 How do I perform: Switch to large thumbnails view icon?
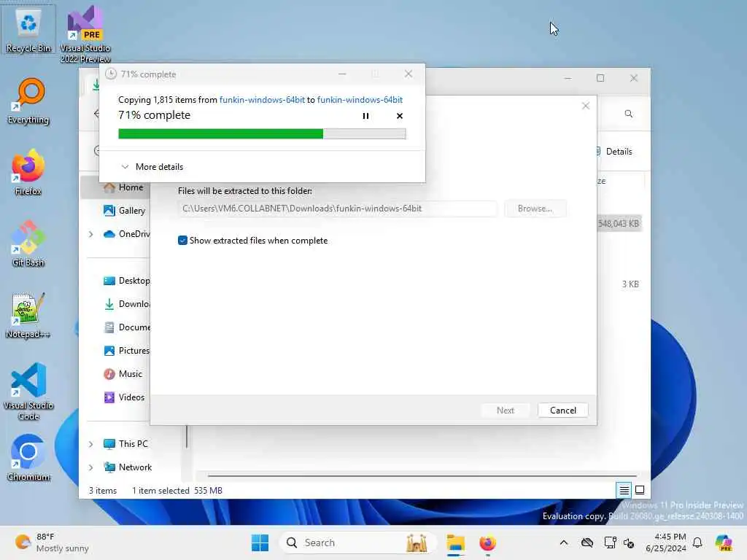pyautogui.click(x=640, y=490)
